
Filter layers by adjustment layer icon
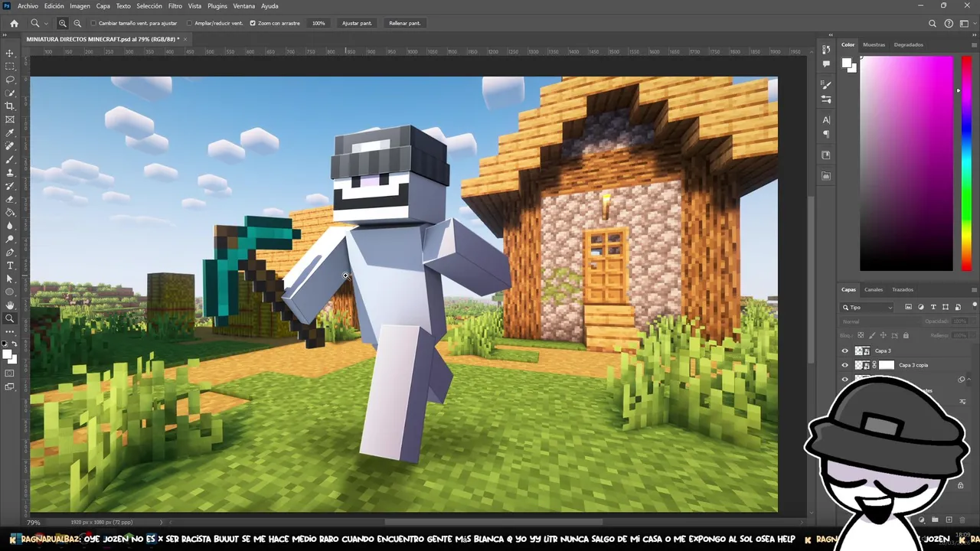[921, 307]
